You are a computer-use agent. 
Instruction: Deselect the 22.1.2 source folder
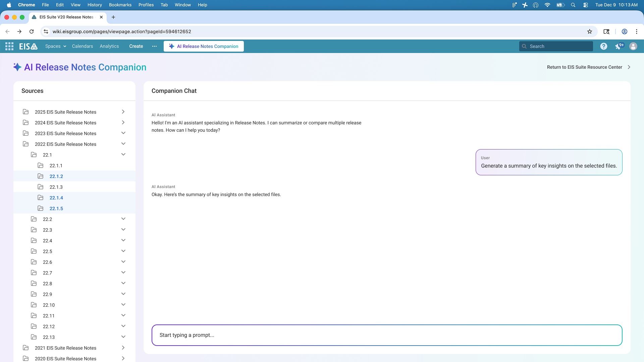coord(56,176)
